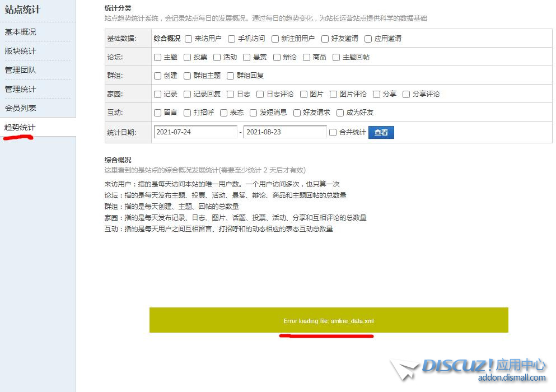556x392 pixels.
Task: Check the 主题回帖 box in 论坛 row
Action: [337, 57]
